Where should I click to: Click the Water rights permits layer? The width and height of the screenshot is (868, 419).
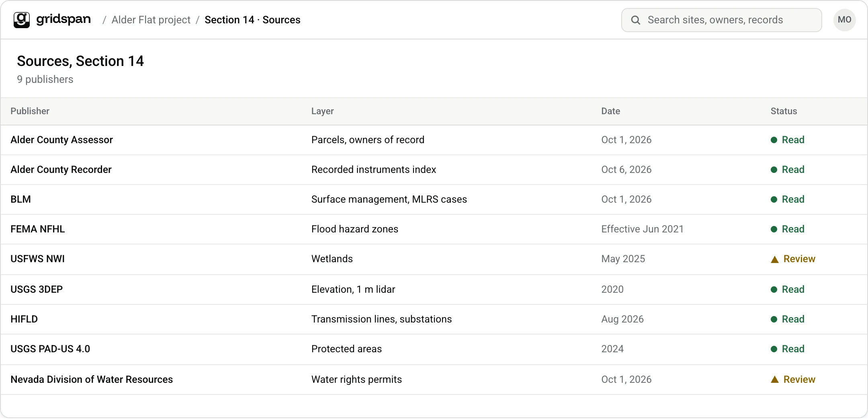click(x=356, y=380)
